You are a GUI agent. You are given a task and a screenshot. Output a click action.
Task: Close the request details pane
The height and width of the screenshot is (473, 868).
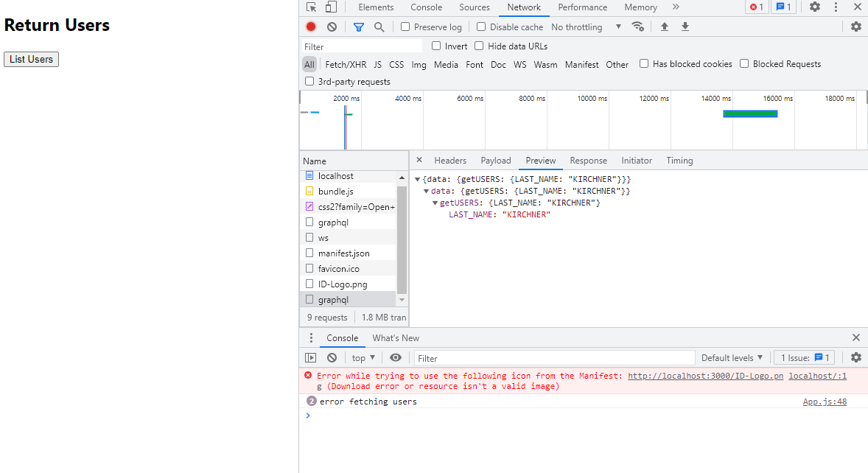click(419, 160)
